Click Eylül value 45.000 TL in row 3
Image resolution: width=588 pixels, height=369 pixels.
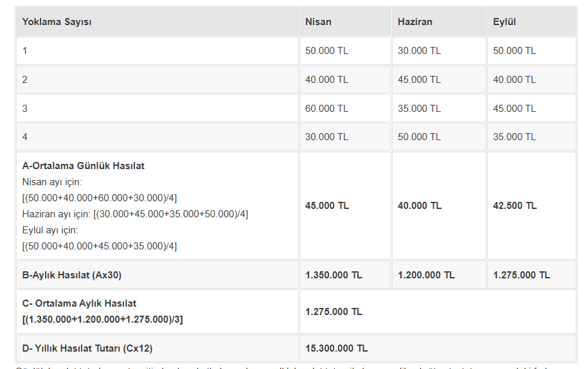click(514, 109)
